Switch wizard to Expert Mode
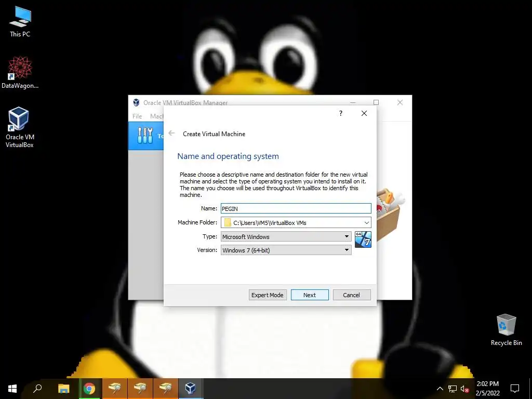 coord(268,295)
